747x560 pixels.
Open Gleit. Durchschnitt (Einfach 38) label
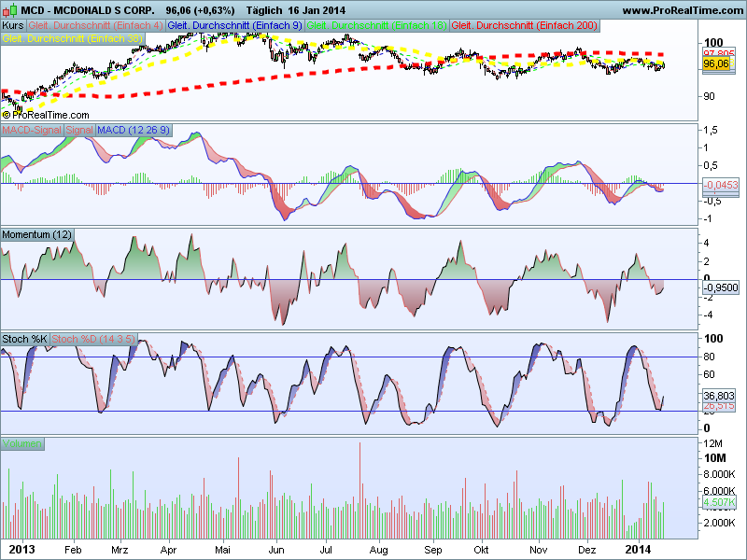tap(73, 38)
